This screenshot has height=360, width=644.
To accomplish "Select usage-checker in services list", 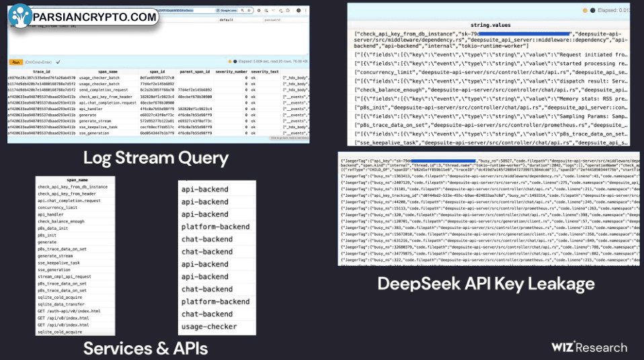I will click(x=209, y=326).
